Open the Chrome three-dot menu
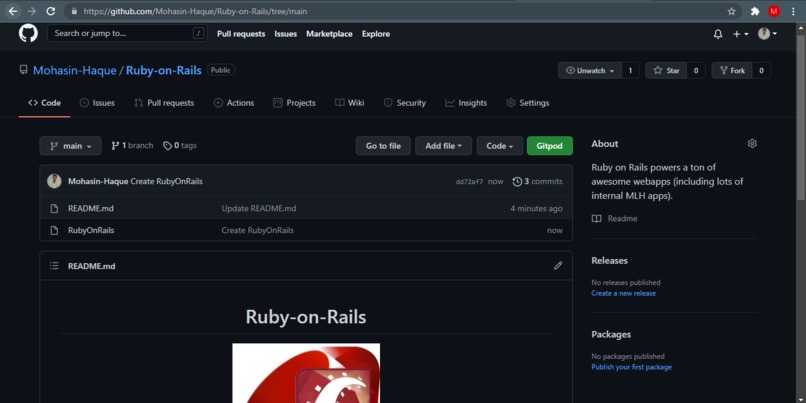806x403 pixels. click(x=792, y=11)
